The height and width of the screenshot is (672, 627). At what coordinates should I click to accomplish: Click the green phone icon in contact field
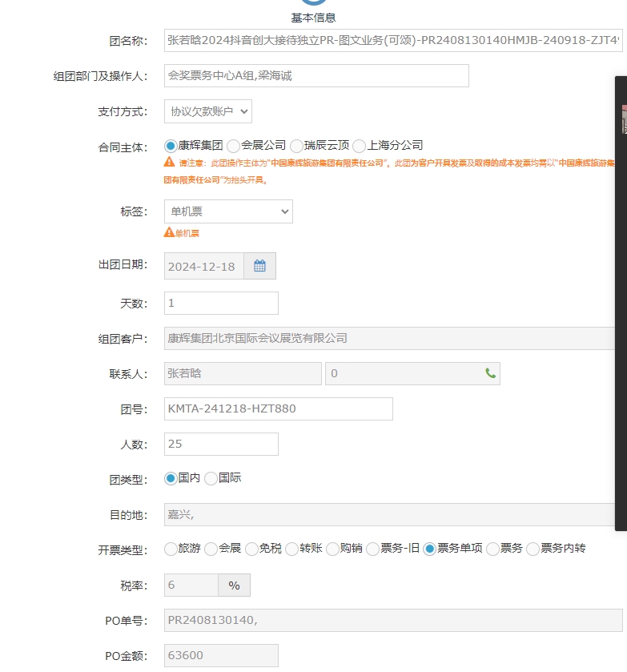point(490,373)
